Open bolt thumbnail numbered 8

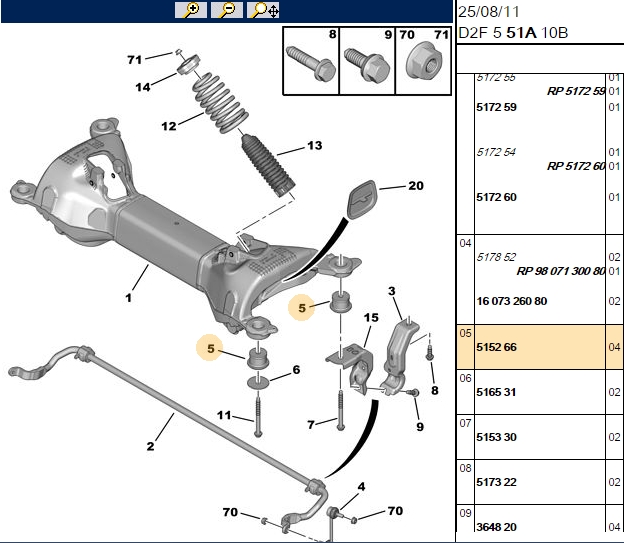(x=311, y=61)
